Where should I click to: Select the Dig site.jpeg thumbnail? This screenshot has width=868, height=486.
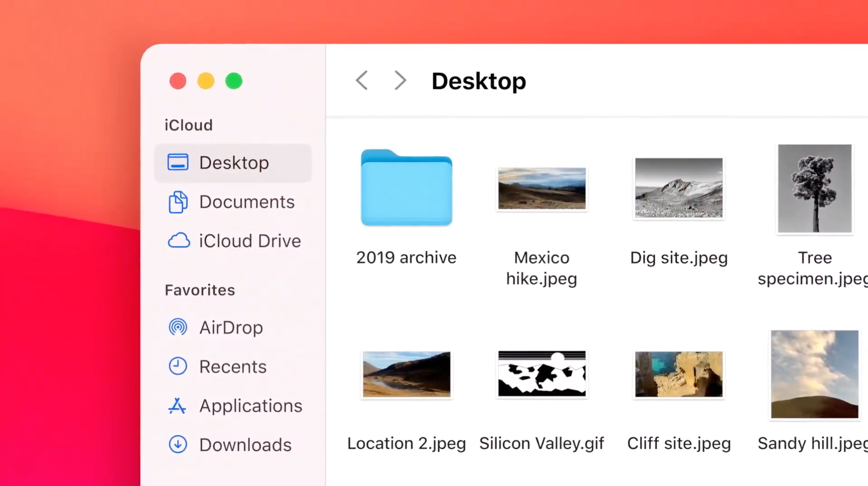(679, 188)
